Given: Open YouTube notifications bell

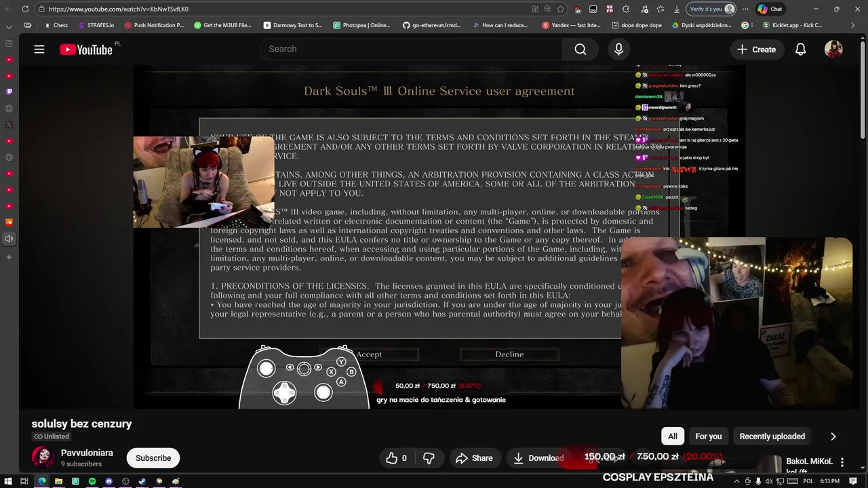Looking at the screenshot, I should pyautogui.click(x=801, y=49).
